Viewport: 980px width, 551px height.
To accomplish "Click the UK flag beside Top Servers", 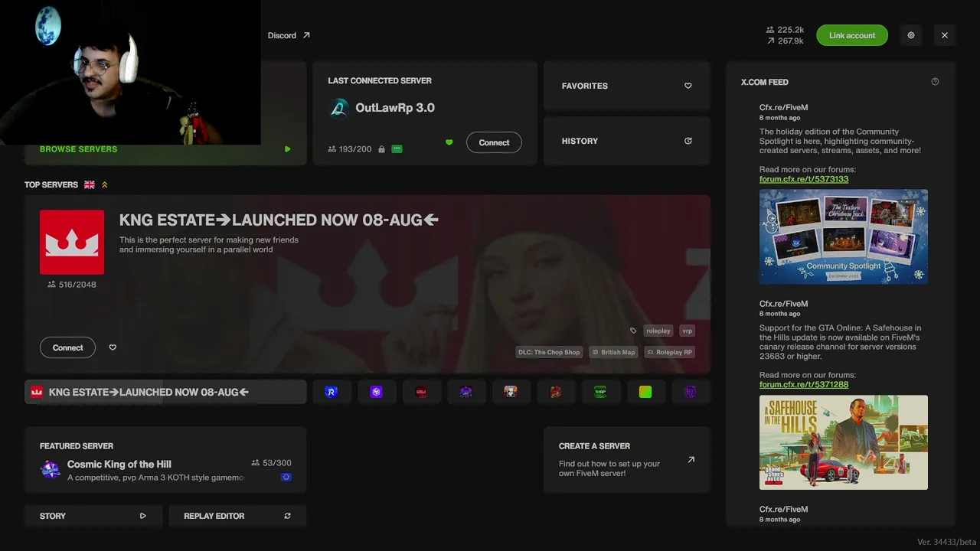I will [90, 184].
